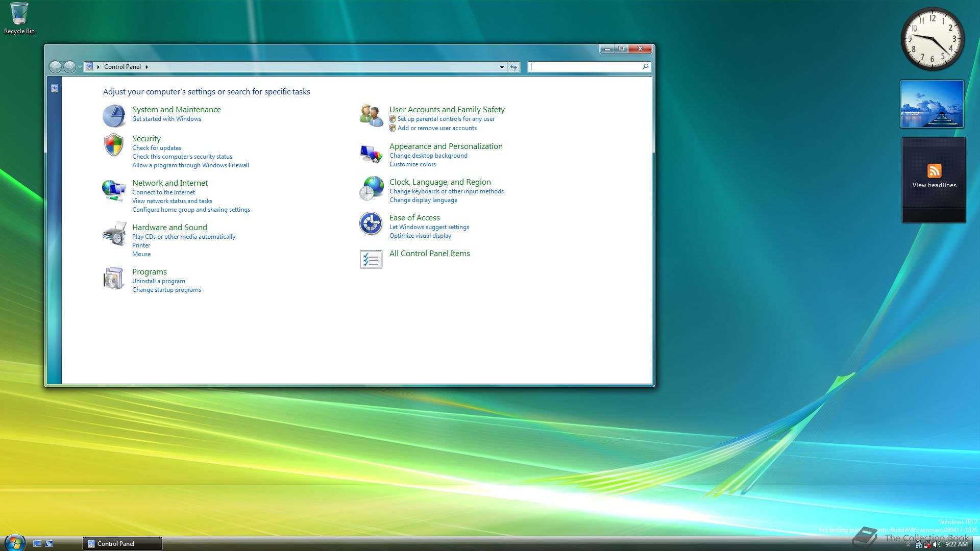Click the RSS feed headlines icon
The height and width of the screenshot is (551, 980).
pos(934,171)
